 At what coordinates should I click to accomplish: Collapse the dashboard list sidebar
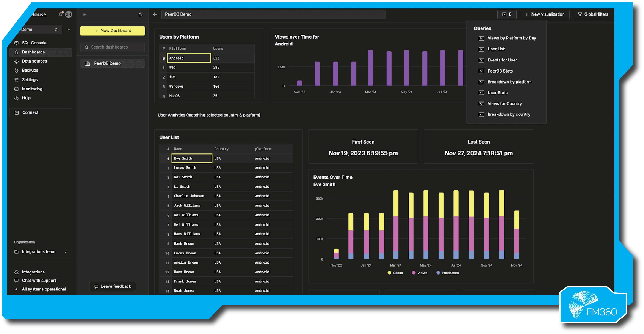(85, 14)
